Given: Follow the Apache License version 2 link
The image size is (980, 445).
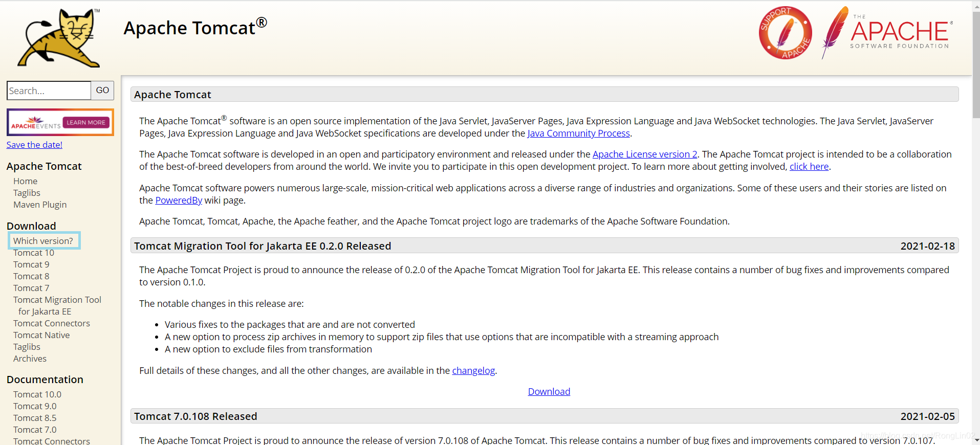Looking at the screenshot, I should [x=645, y=154].
